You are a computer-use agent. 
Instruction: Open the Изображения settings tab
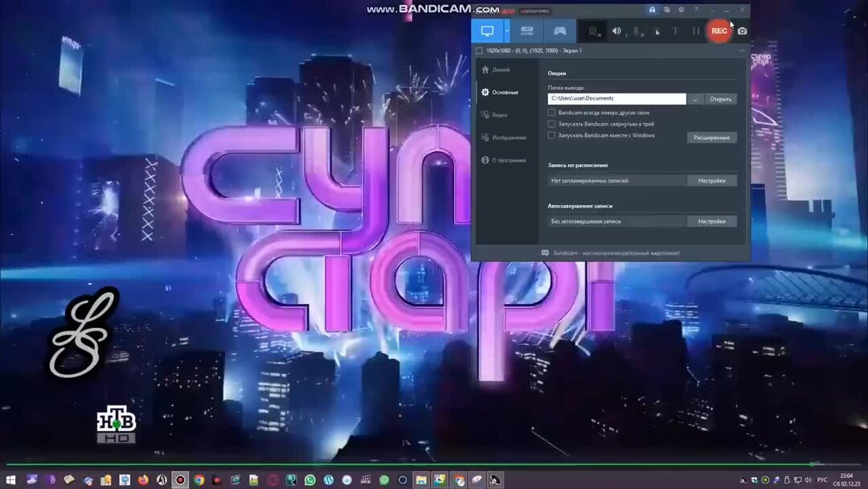point(504,138)
